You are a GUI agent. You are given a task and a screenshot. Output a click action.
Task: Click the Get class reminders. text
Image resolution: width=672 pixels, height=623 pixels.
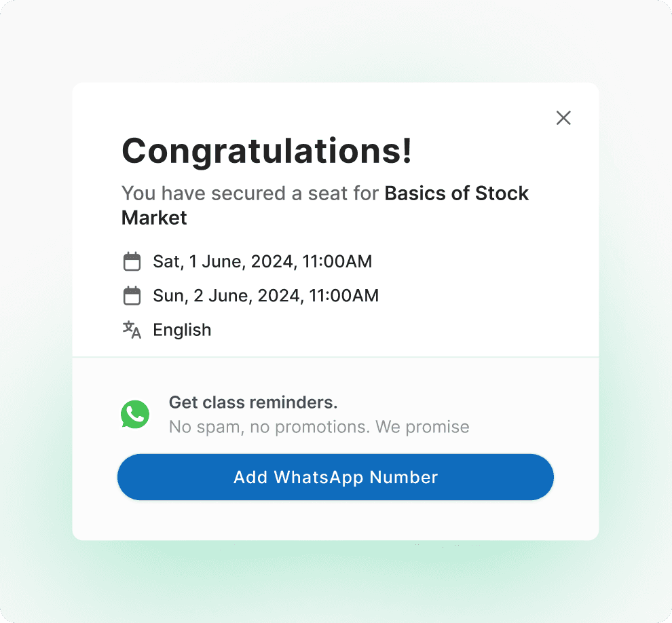(x=253, y=402)
